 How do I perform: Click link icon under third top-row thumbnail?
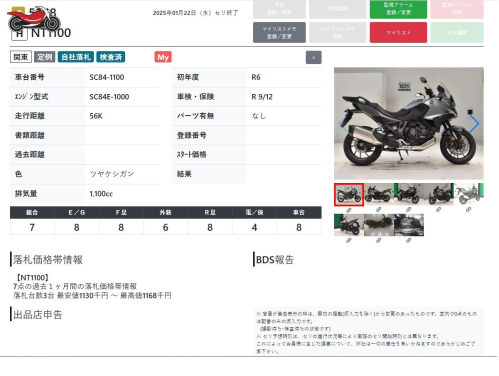point(409,210)
